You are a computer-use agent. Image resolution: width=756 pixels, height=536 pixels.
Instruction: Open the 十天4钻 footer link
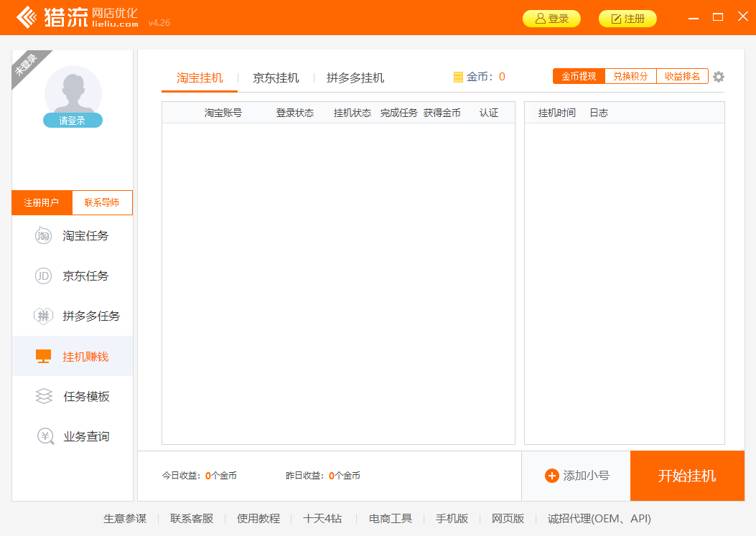tap(322, 519)
